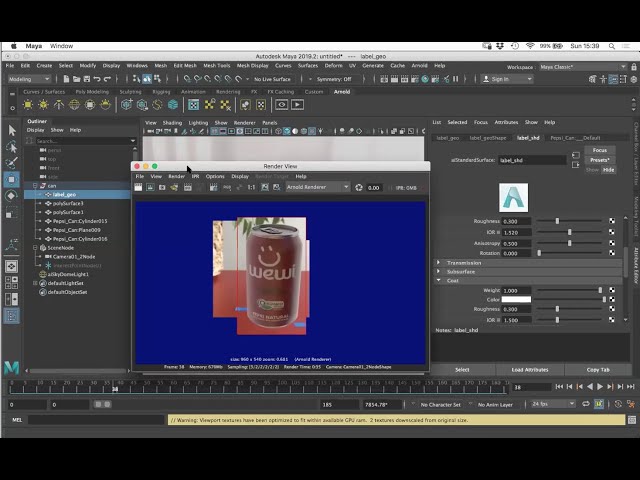
Task: Open the Poly Modeling shelf tab
Action: pos(92,92)
